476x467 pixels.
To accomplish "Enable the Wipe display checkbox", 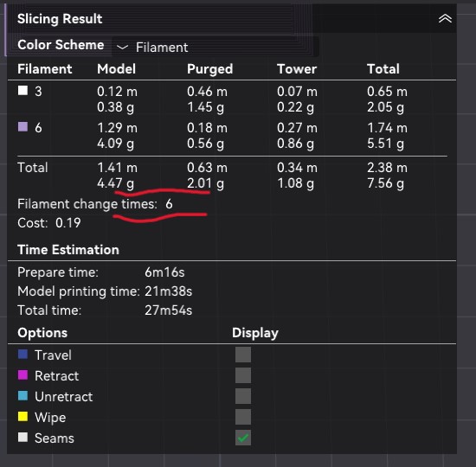I will point(243,417).
